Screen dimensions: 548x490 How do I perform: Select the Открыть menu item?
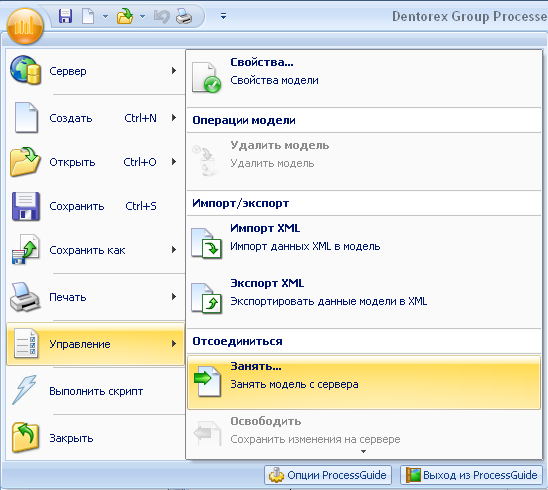[x=95, y=162]
